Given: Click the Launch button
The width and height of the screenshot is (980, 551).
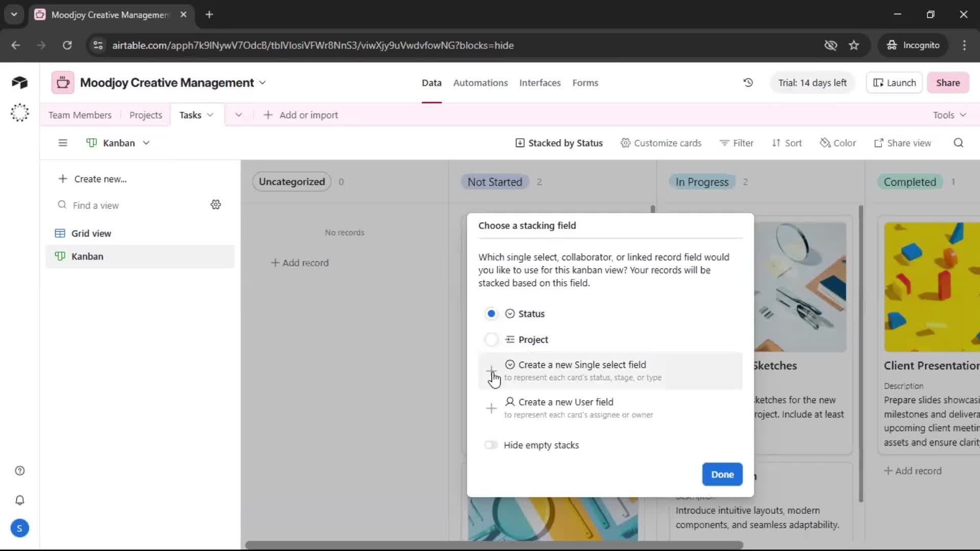Looking at the screenshot, I should 894,83.
